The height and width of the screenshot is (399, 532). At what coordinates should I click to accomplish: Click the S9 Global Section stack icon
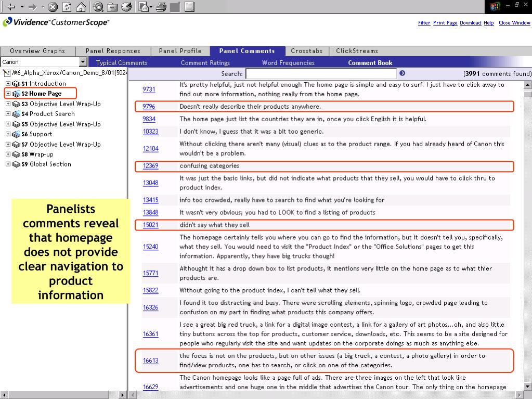pyautogui.click(x=16, y=164)
